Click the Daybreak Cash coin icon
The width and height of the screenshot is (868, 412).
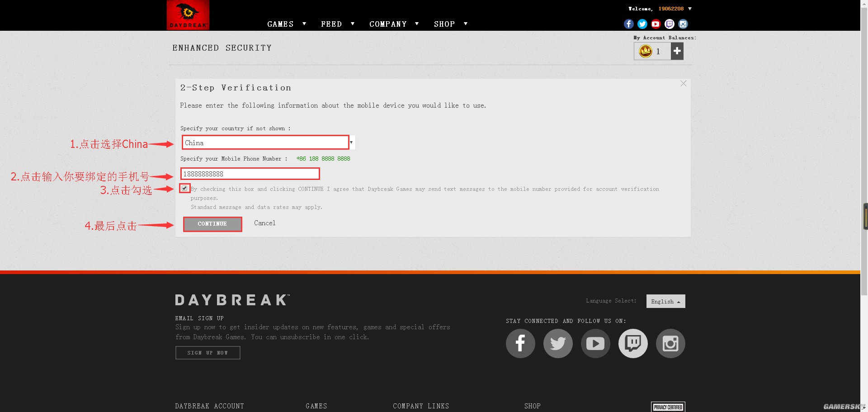click(645, 51)
